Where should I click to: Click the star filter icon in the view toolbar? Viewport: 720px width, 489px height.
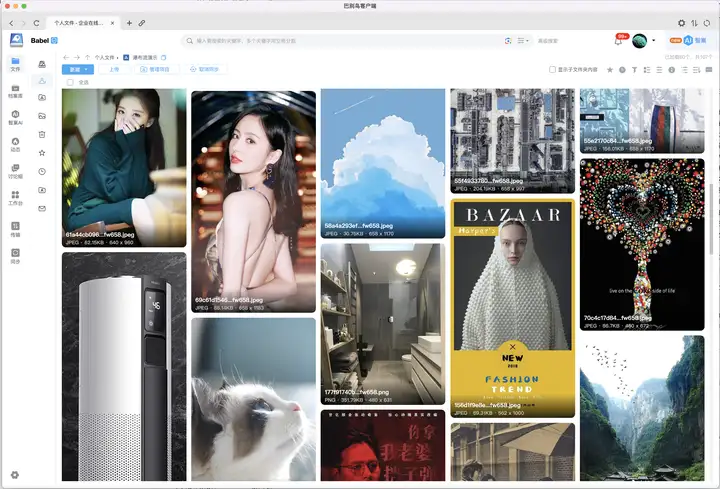click(610, 70)
